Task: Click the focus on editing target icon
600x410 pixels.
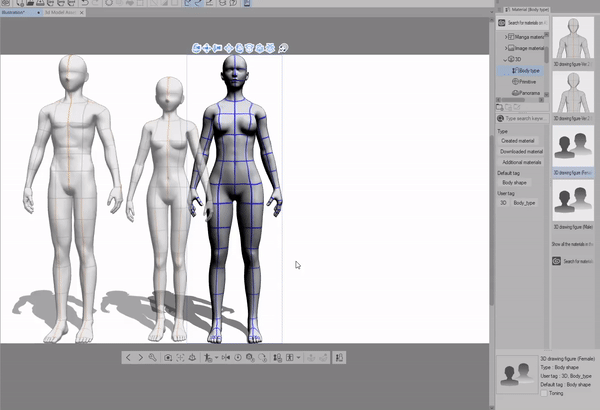Action: (x=180, y=358)
